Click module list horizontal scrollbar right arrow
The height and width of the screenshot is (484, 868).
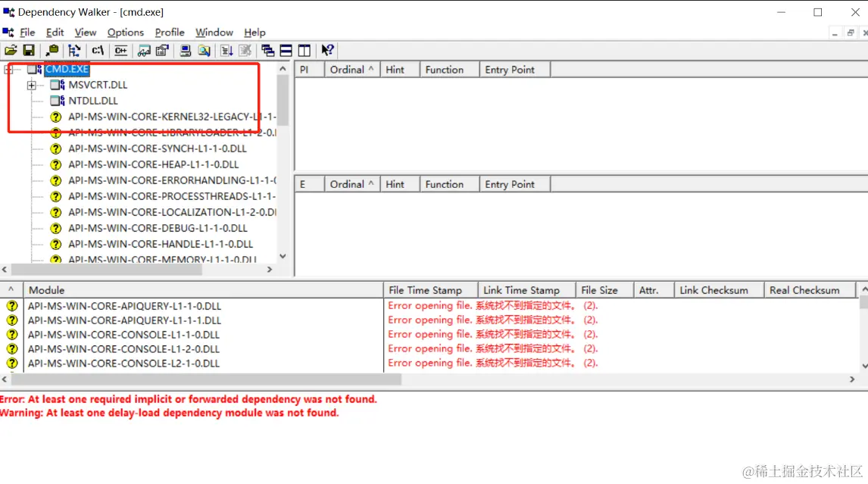[852, 379]
